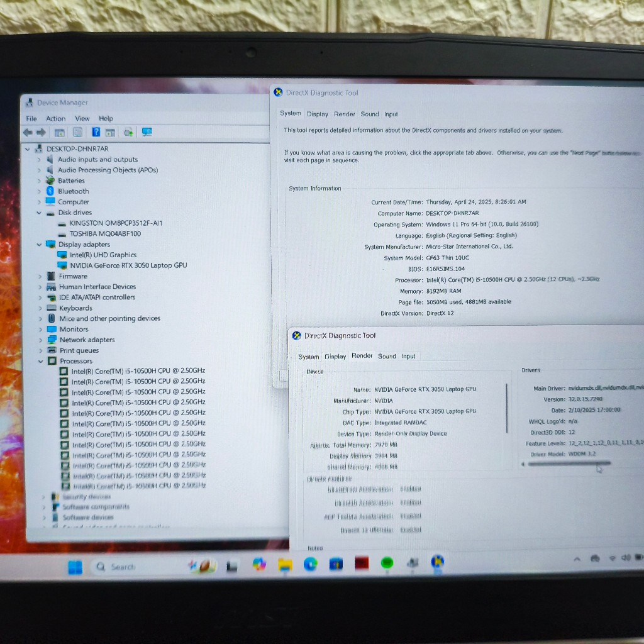Click the Bluetooth category icon in the tree

coord(50,191)
